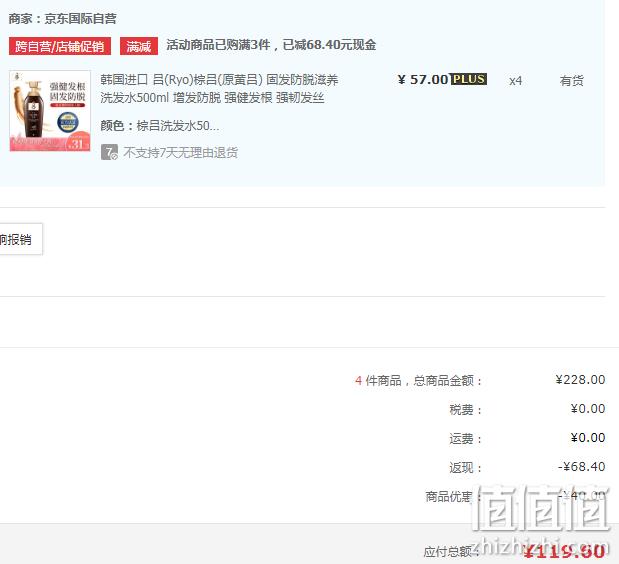Screen dimensions: 619x564
Task: Click the Ryo shampoo product thumbnail
Action: point(50,111)
